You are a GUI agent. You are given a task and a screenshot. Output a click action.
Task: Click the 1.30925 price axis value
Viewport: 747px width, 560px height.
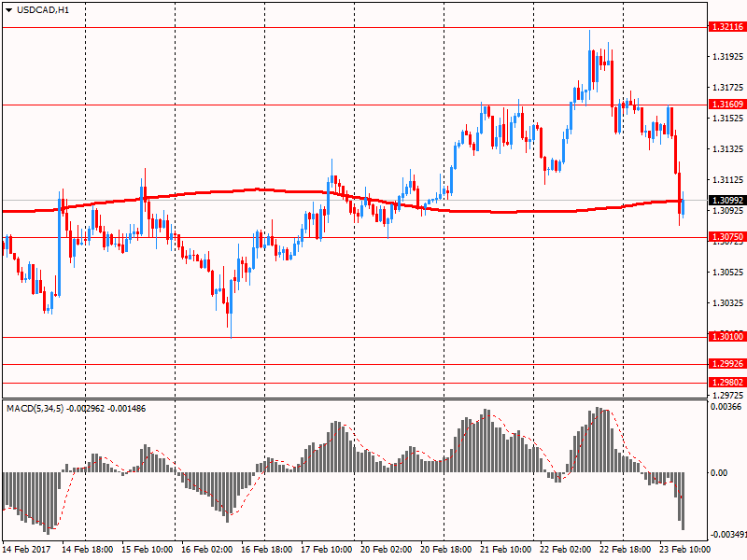pyautogui.click(x=728, y=211)
